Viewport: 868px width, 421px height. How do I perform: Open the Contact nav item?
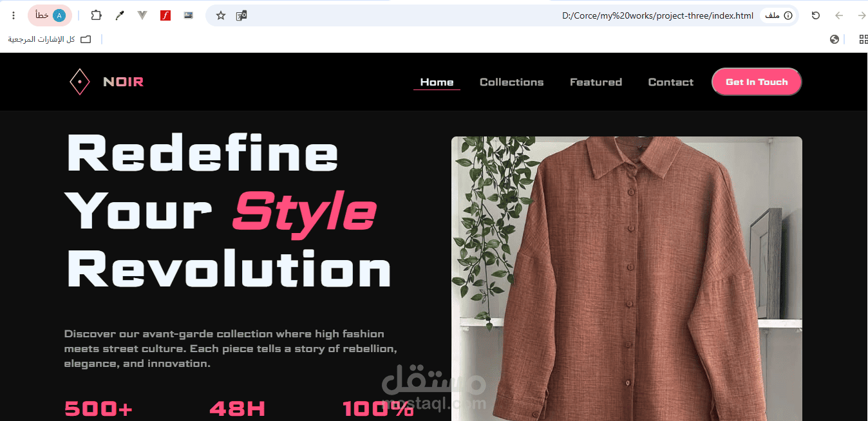pos(671,82)
